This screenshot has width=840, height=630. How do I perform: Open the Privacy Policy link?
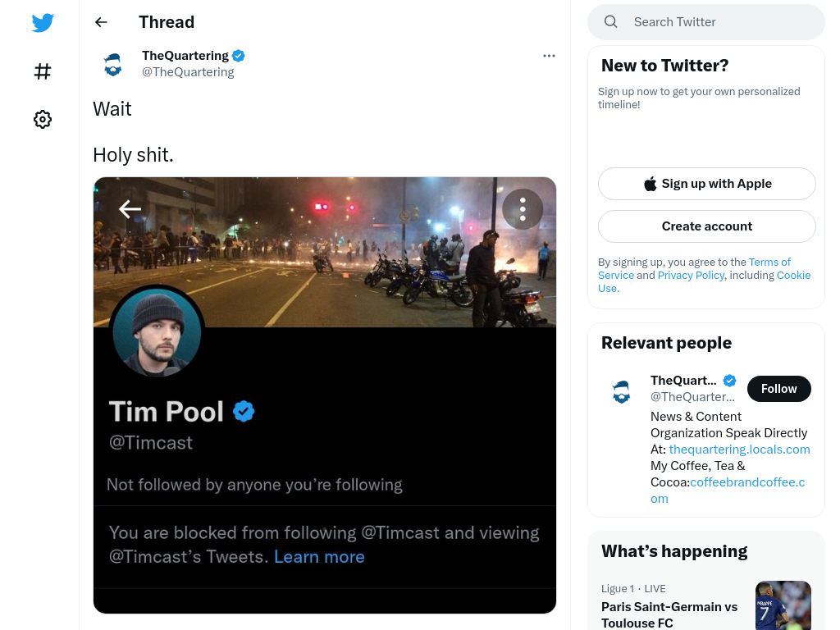691,275
